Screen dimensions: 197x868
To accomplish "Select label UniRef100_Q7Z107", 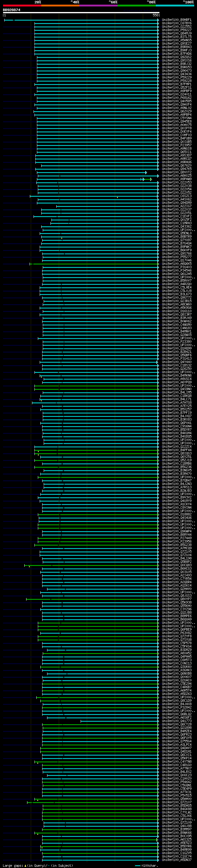I will (x=176, y=802).
